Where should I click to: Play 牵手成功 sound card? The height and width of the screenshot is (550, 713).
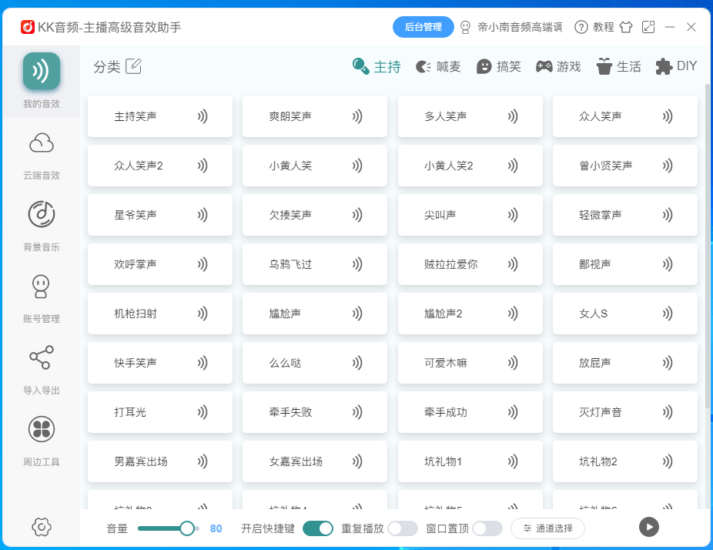(470, 412)
